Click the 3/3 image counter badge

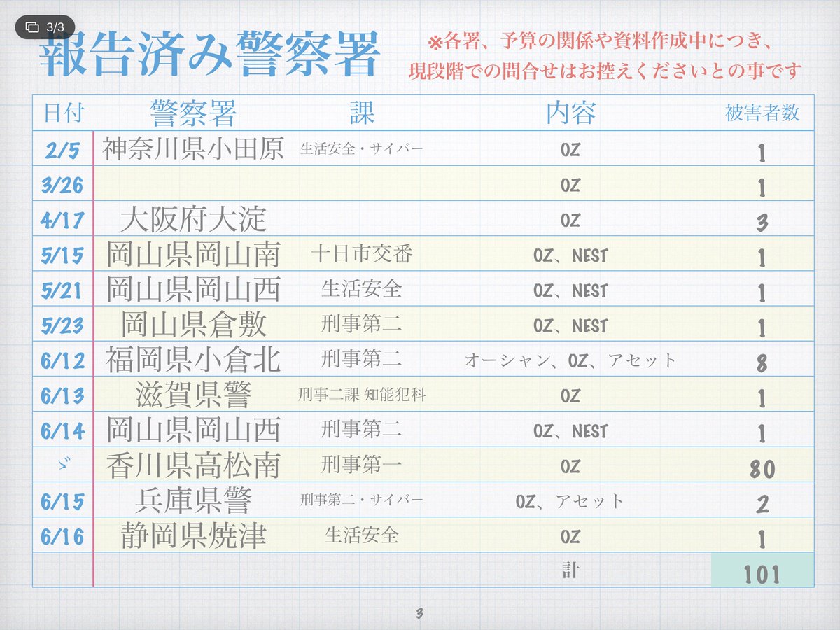[x=45, y=27]
